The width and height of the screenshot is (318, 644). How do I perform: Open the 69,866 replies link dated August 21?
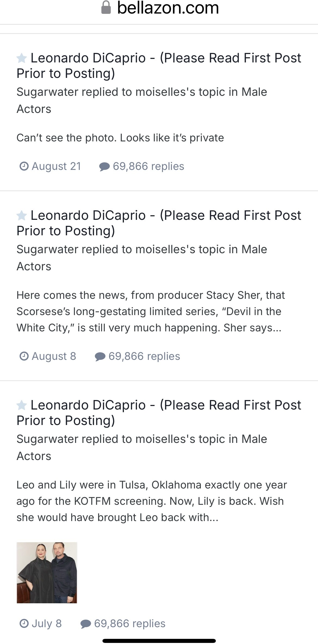click(148, 166)
